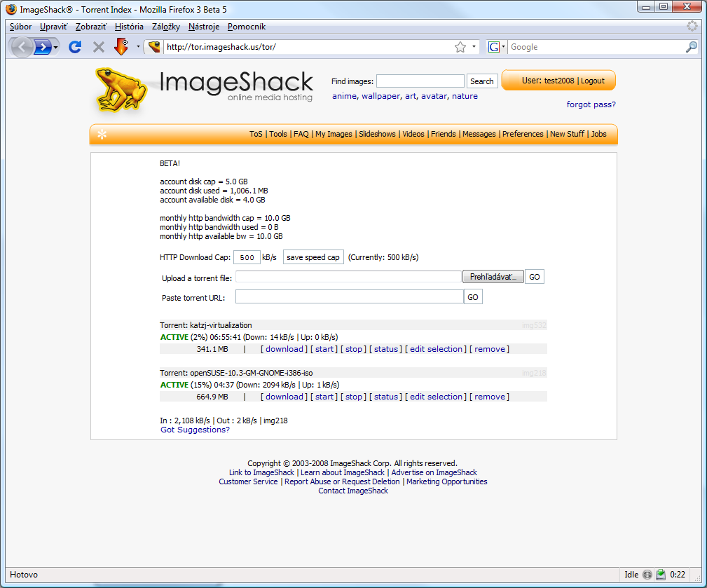Screen dimensions: 707x588
Task: Click GO next to Upload a torrent file
Action: (x=535, y=277)
